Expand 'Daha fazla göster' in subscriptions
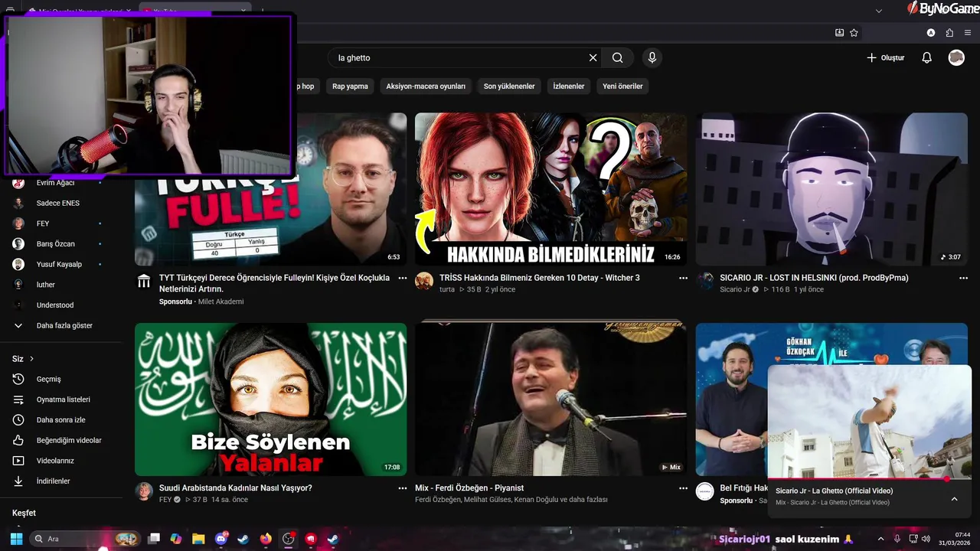Screen dimensions: 980x551 click(64, 325)
